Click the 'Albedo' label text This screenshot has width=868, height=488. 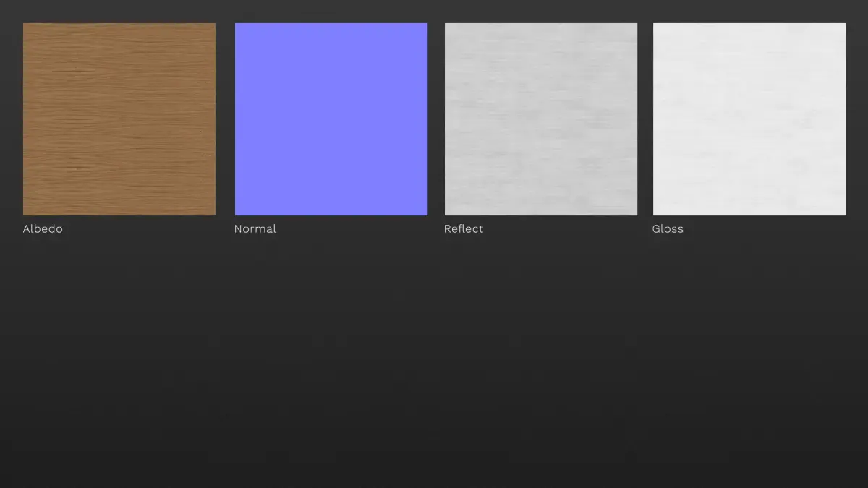click(43, 228)
